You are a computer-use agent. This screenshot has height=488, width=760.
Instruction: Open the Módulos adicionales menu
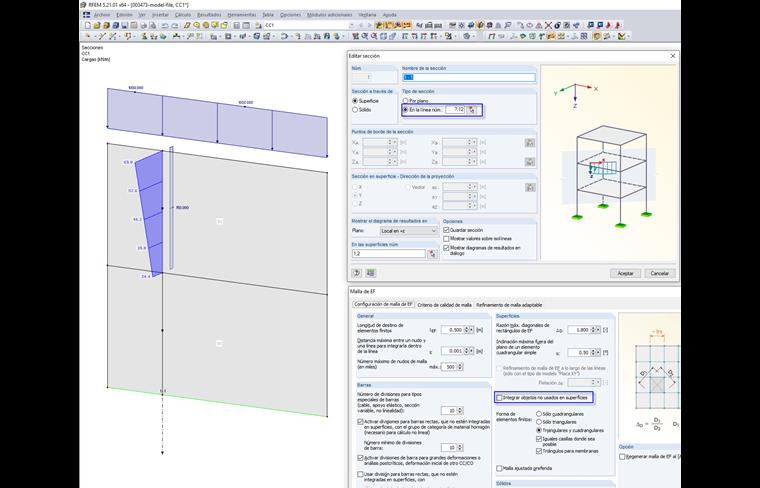pos(330,15)
